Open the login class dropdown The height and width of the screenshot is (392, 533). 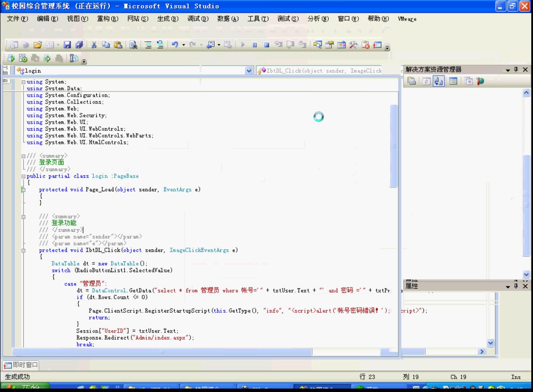tap(249, 70)
